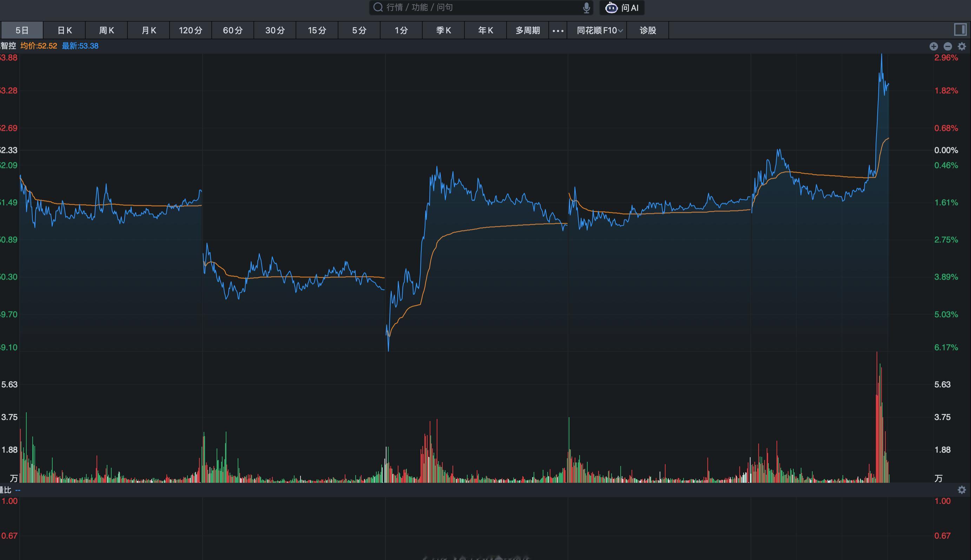971x560 pixels.
Task: Click the 量比 indicator label
Action: pyautogui.click(x=5, y=489)
